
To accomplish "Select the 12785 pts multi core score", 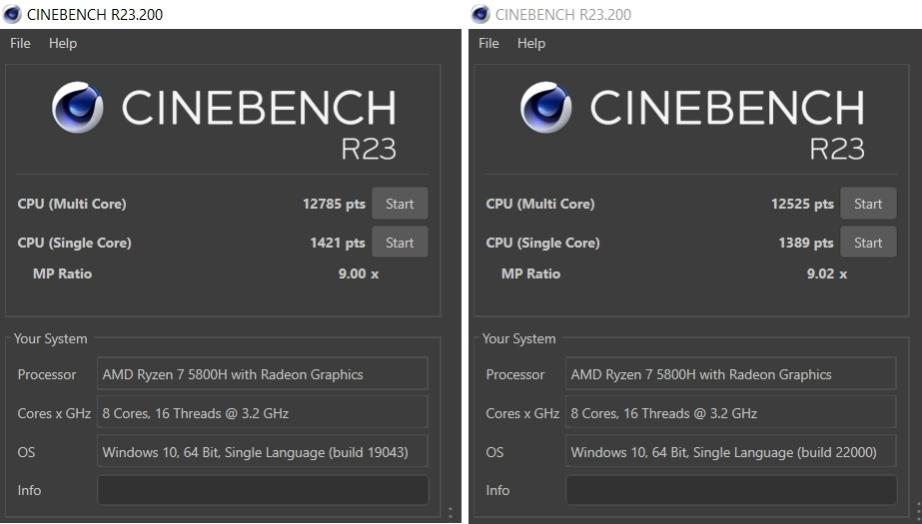I will (334, 204).
